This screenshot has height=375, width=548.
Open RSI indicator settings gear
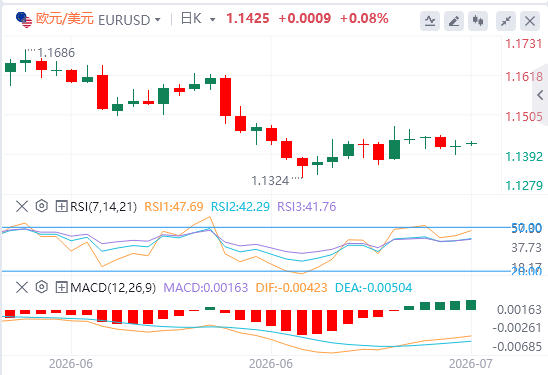point(42,206)
